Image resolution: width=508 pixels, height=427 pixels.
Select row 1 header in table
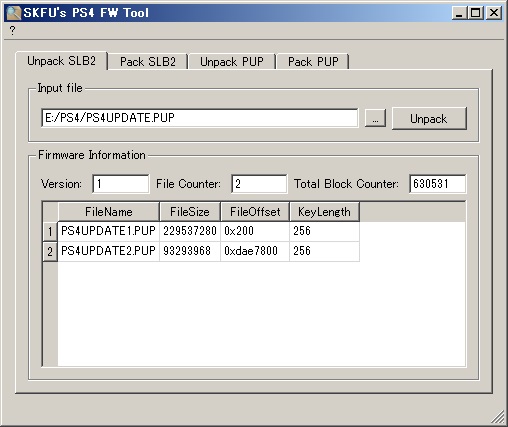(50, 231)
